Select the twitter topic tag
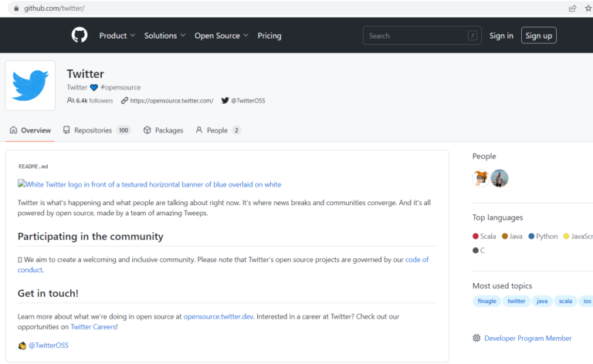The height and width of the screenshot is (364, 593). [x=517, y=301]
